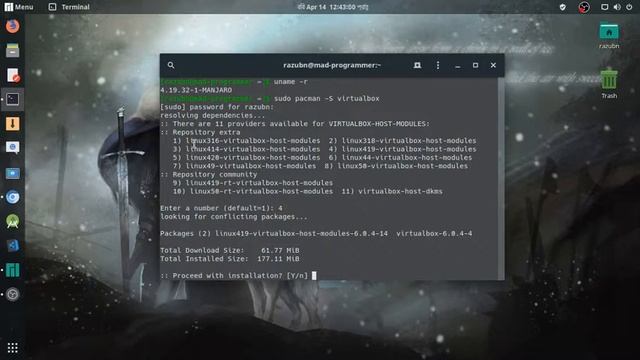Open the blue screen app in dock
The width and height of the screenshot is (640, 360).
[13, 173]
